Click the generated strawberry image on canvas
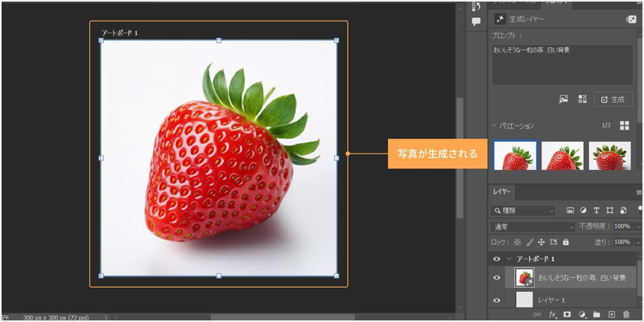The height and width of the screenshot is (322, 644). tap(219, 158)
